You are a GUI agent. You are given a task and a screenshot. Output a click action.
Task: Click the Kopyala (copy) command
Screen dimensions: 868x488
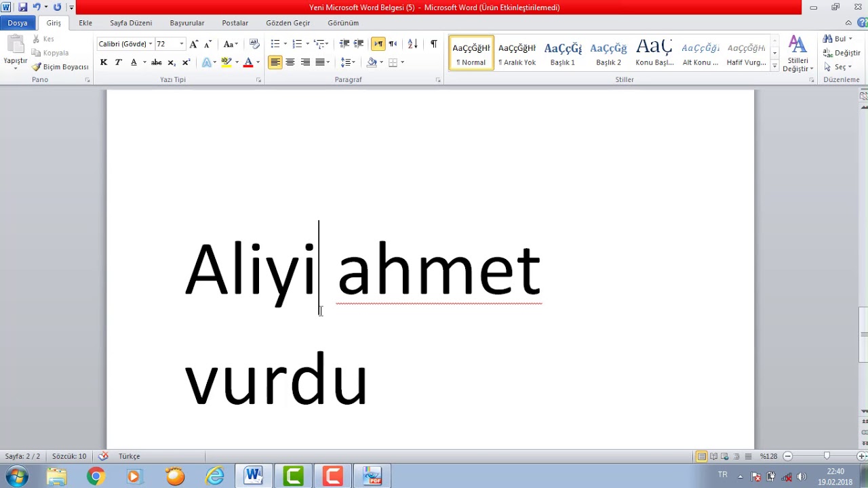[x=50, y=53]
